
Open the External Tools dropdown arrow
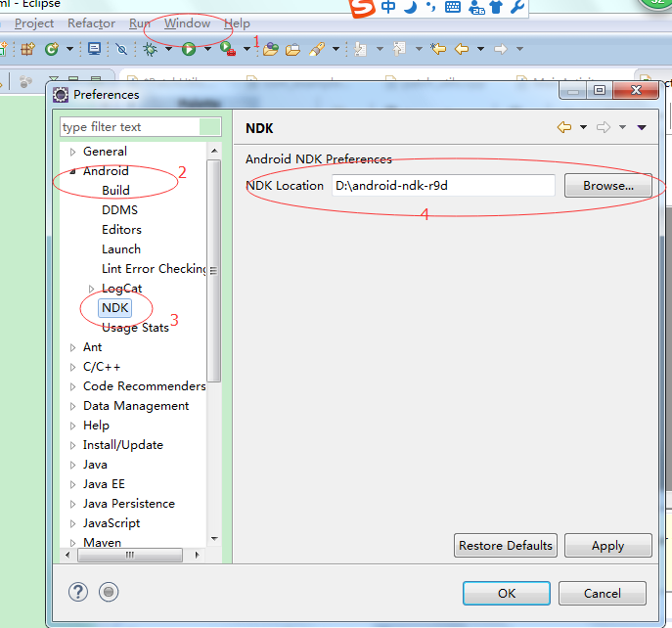[246, 49]
